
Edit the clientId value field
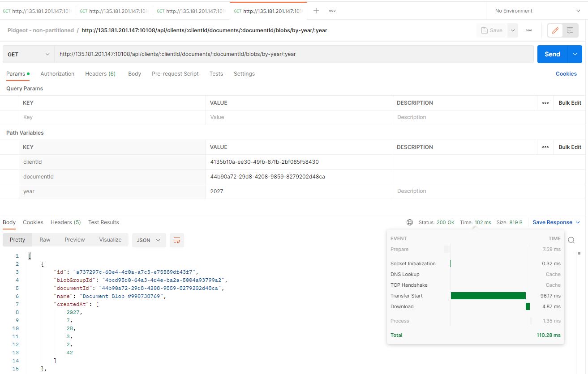[299, 162]
